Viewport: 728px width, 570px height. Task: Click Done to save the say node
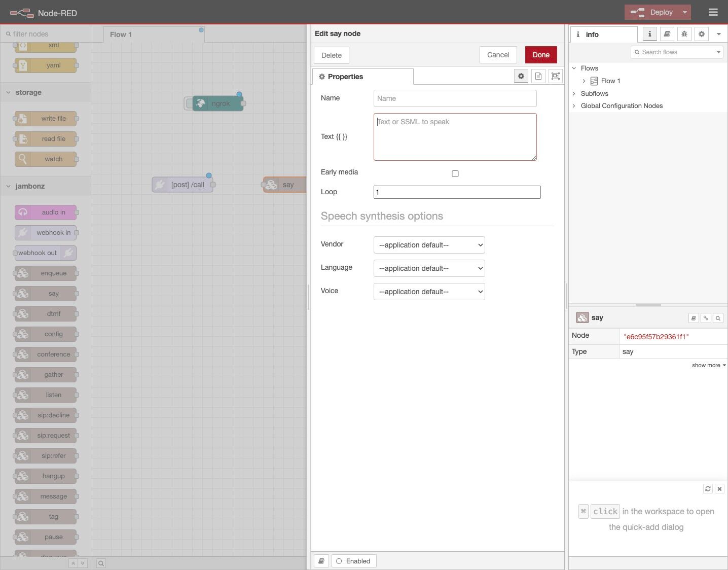(540, 54)
